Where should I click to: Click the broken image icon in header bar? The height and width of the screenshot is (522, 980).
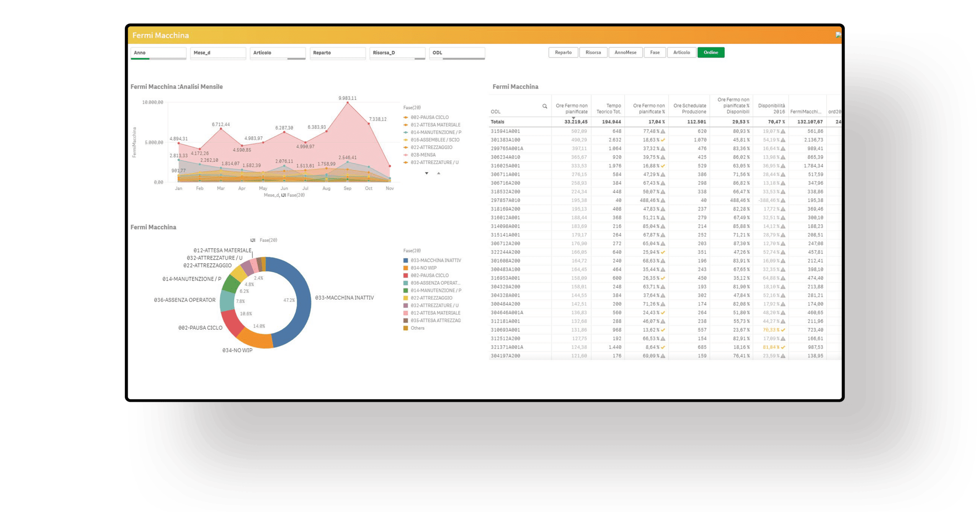point(838,35)
